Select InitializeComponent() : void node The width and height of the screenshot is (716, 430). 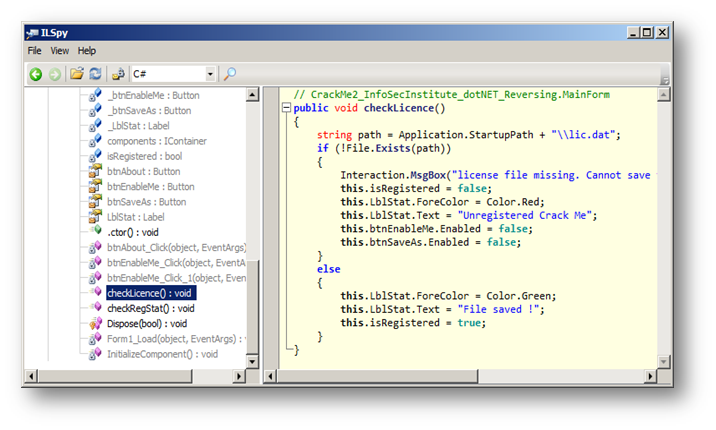tap(163, 354)
